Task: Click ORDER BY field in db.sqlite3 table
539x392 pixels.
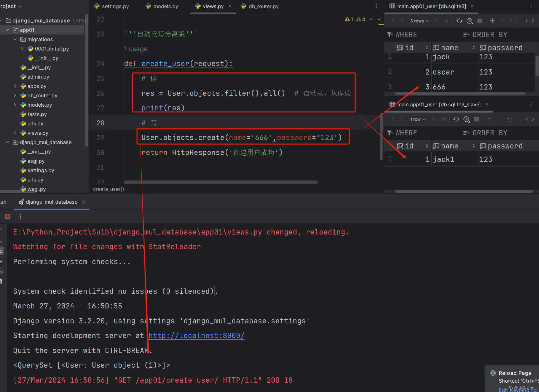Action: [x=499, y=35]
